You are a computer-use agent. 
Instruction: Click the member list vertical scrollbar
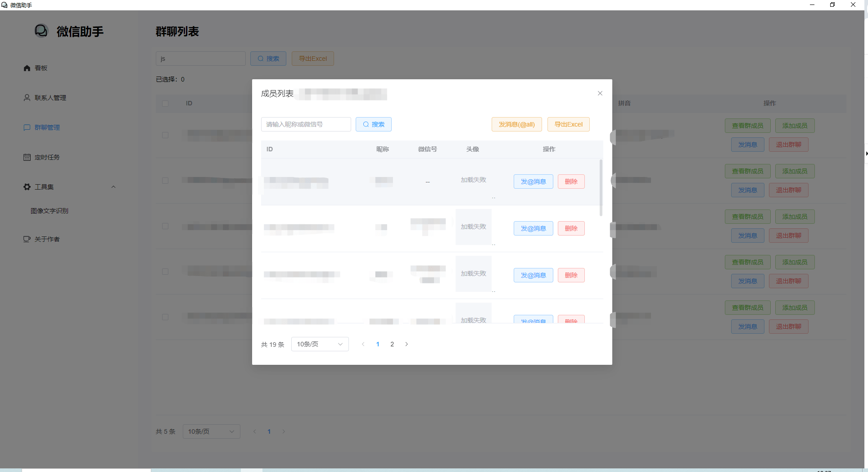click(x=601, y=188)
